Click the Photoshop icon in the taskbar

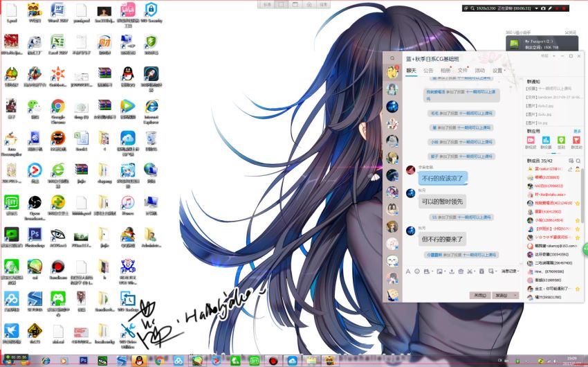click(x=83, y=361)
